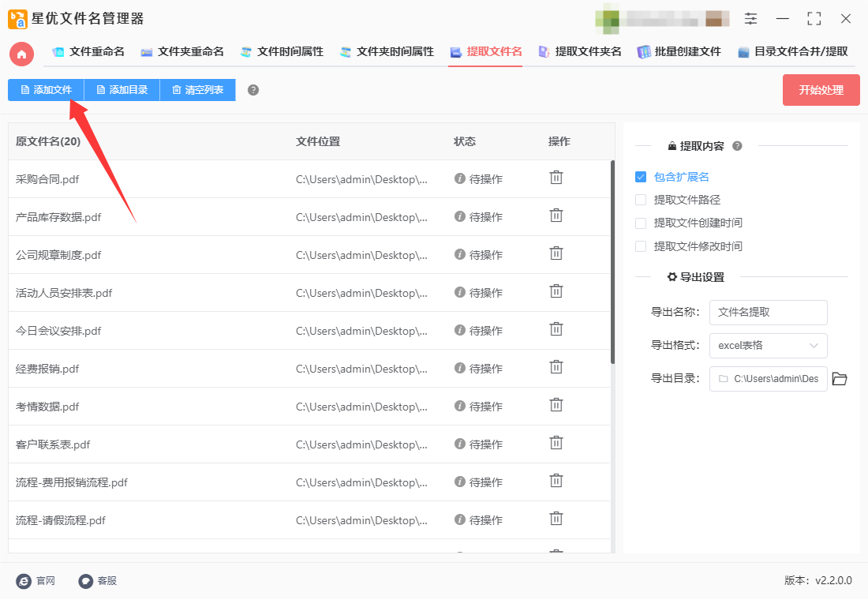Toggle fullscreen with the title bar icon
Screen dimensions: 868x600
814,19
